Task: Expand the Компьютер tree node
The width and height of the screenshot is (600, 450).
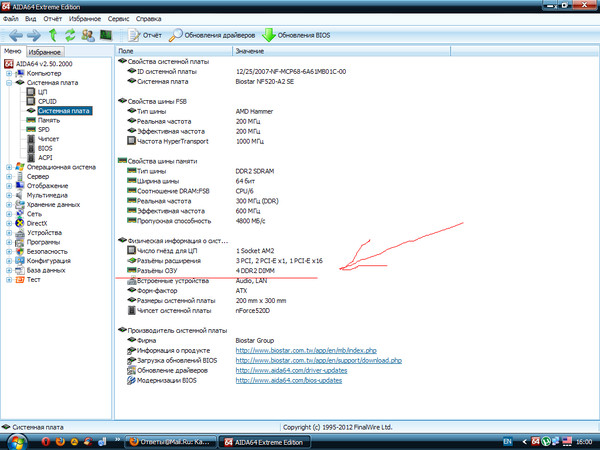Action: point(9,73)
